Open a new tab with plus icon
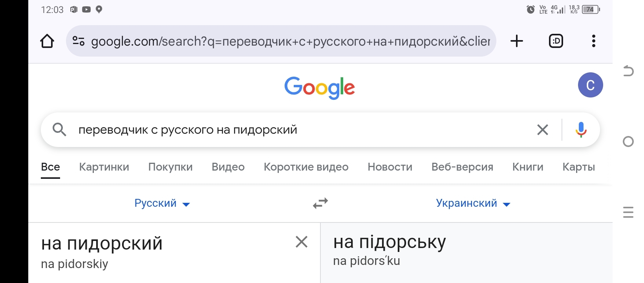644x283 pixels. (x=517, y=41)
